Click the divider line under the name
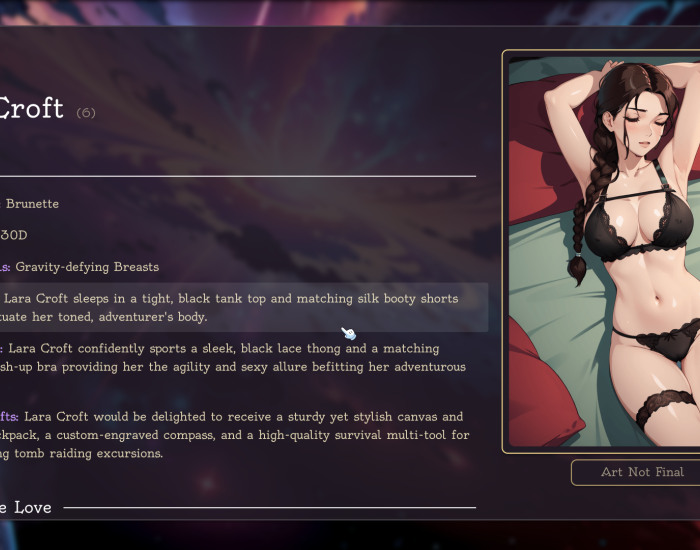Viewport: 700px width, 550px height. (x=238, y=176)
